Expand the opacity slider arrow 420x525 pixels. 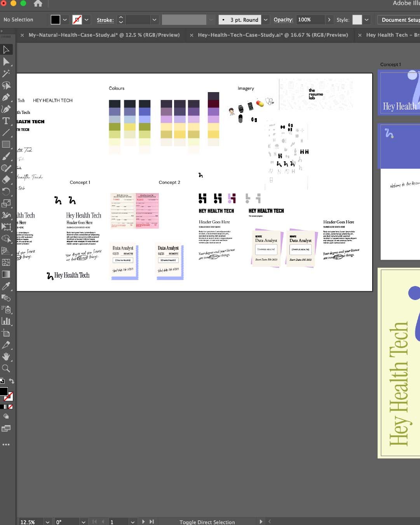click(329, 20)
